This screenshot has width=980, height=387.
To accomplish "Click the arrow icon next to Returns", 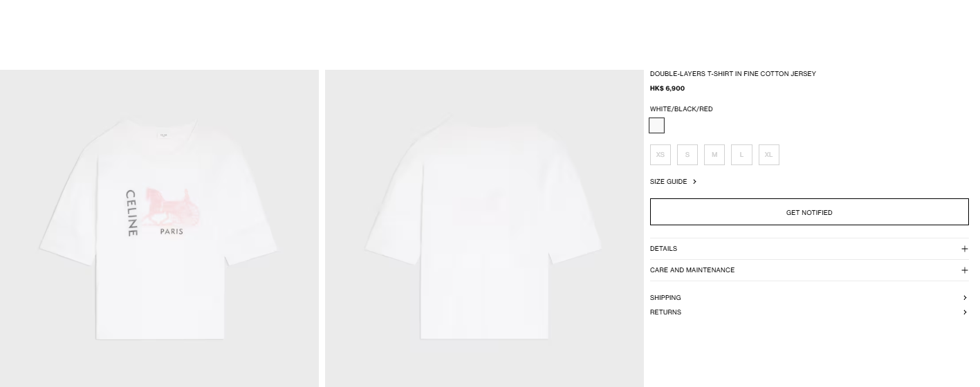I will tap(965, 312).
